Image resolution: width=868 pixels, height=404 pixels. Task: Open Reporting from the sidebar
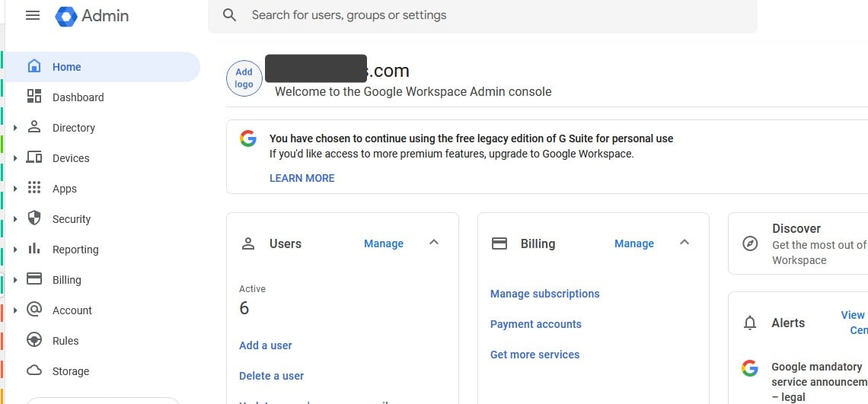tap(75, 250)
